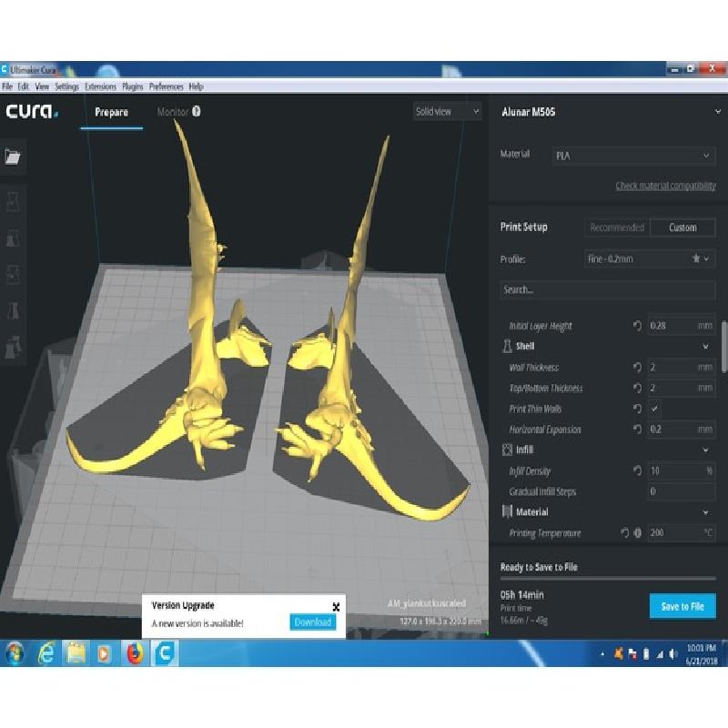Screen dimensions: 728x728
Task: Click the Initial Layer Height value field
Action: pyautogui.click(x=681, y=326)
